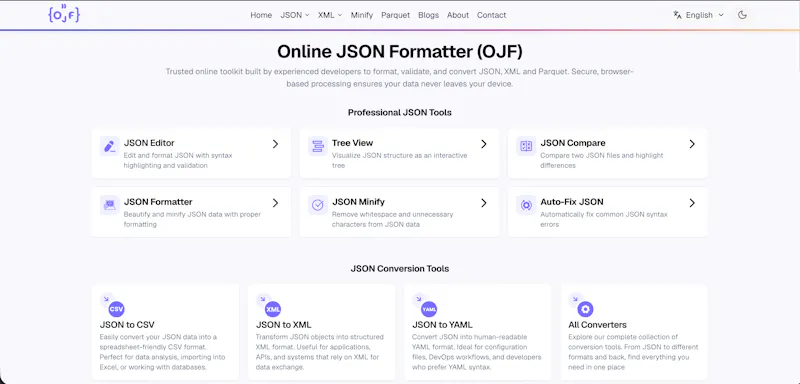Open Blogs in the navigation bar
800x384 pixels.
(x=428, y=15)
